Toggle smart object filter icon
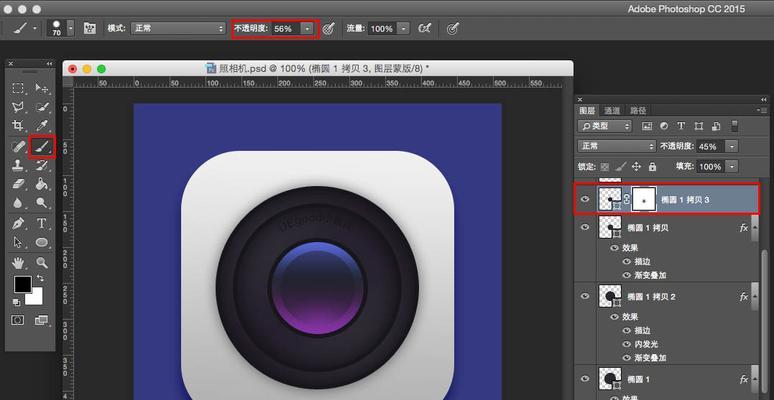Screen dimensions: 774x400 [x=716, y=126]
